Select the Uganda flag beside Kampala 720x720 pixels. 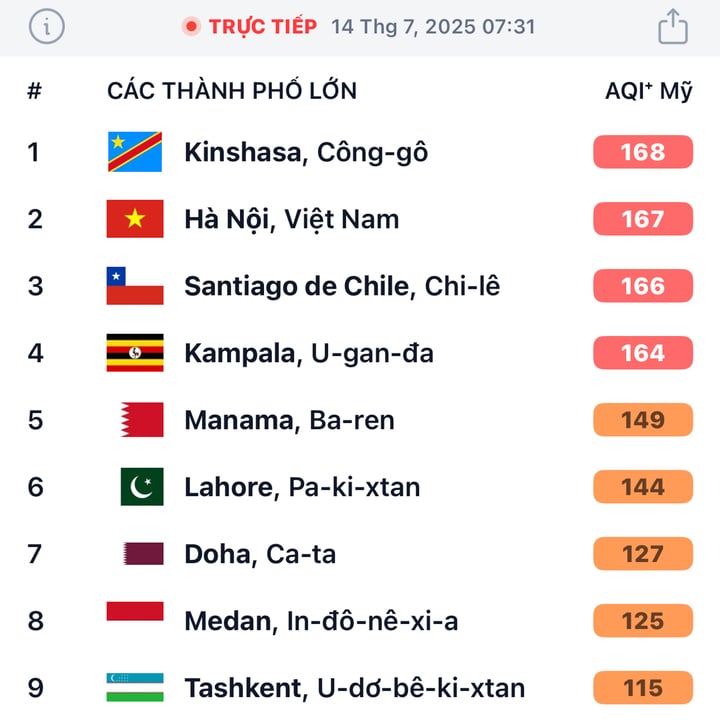click(x=135, y=353)
